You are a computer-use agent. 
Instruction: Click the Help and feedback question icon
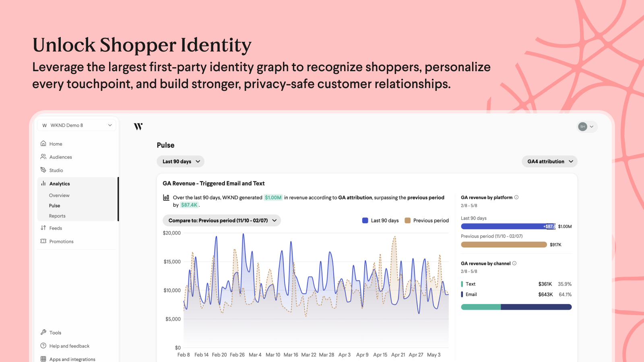pyautogui.click(x=43, y=346)
